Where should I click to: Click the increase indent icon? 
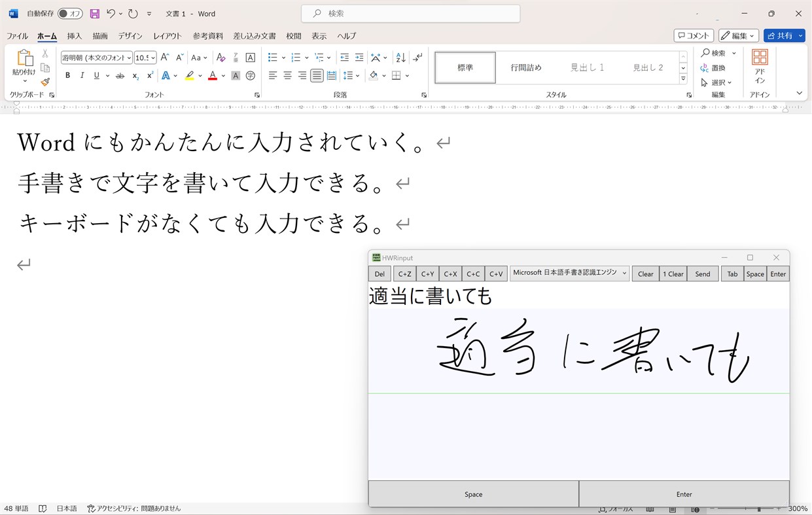pos(359,58)
